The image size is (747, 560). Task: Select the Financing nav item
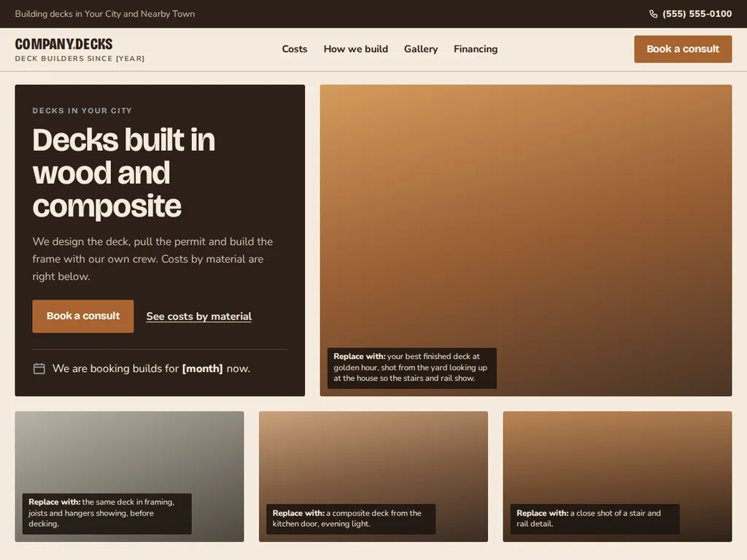[x=476, y=49]
